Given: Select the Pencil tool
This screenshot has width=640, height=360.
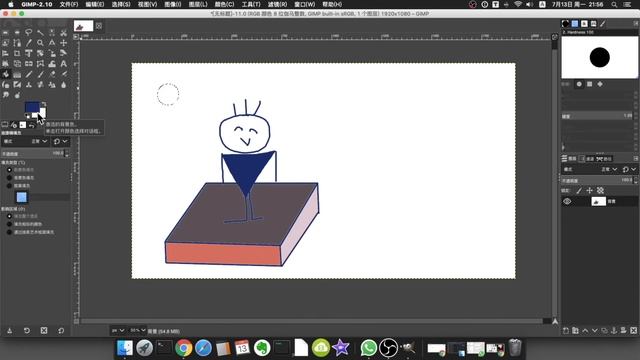Looking at the screenshot, I should click(x=29, y=74).
